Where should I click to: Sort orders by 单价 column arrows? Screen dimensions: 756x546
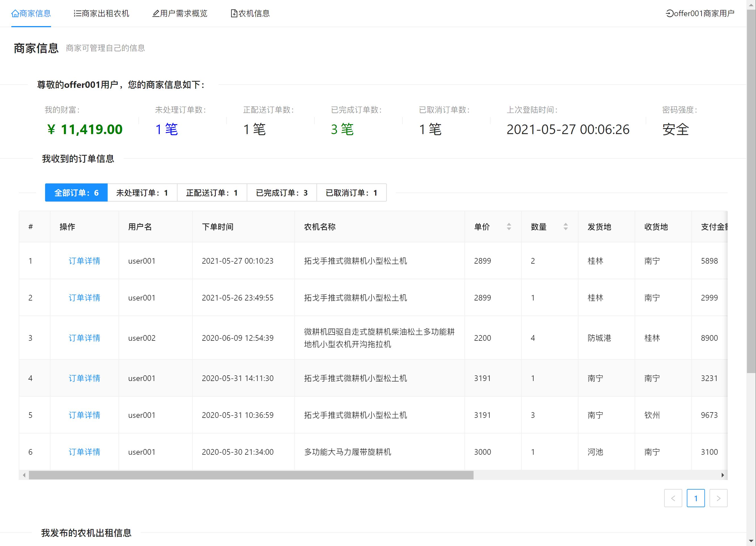[509, 227]
